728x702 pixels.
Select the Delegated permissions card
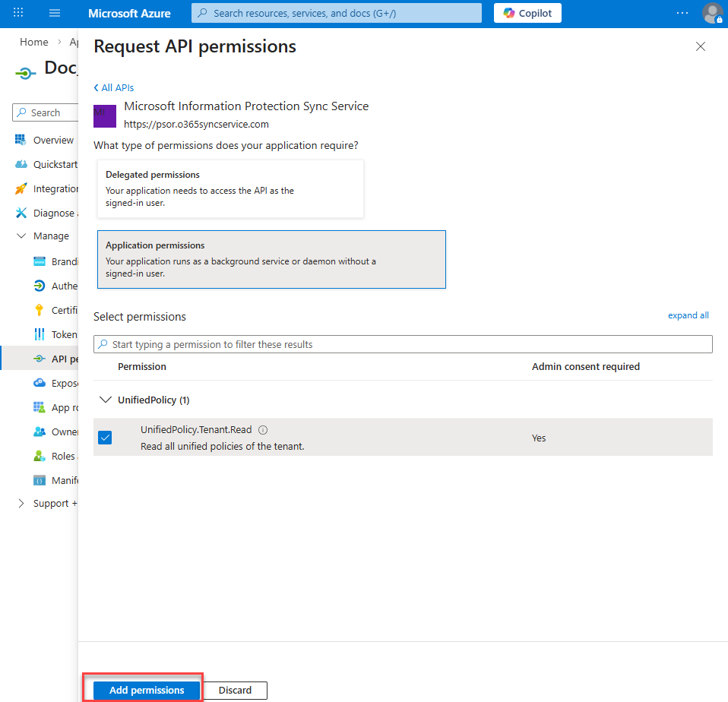230,188
